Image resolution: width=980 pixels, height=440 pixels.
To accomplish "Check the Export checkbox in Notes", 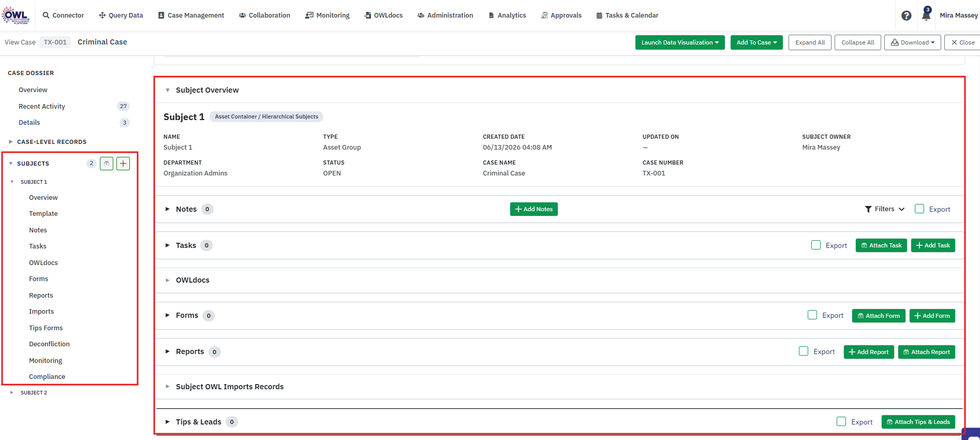I will coord(919,209).
